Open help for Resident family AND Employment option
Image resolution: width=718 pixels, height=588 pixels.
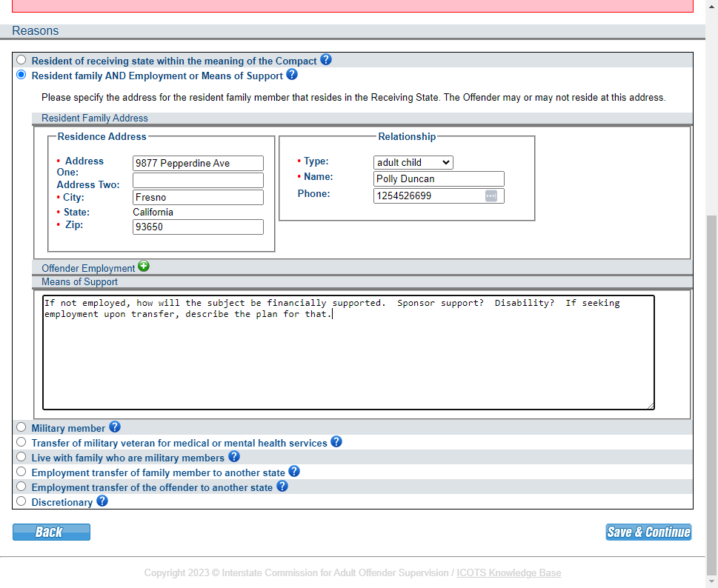click(292, 75)
